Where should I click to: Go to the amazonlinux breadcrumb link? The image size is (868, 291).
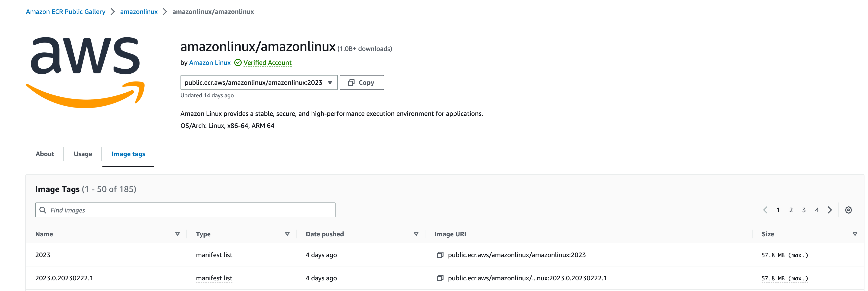click(139, 12)
